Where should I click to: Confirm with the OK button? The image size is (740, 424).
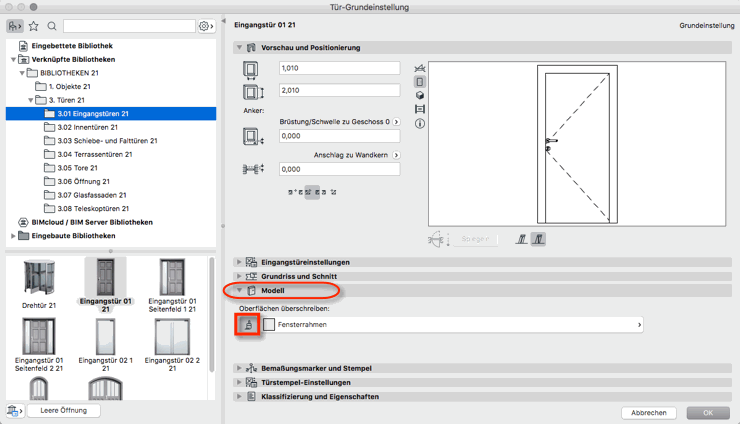708,413
